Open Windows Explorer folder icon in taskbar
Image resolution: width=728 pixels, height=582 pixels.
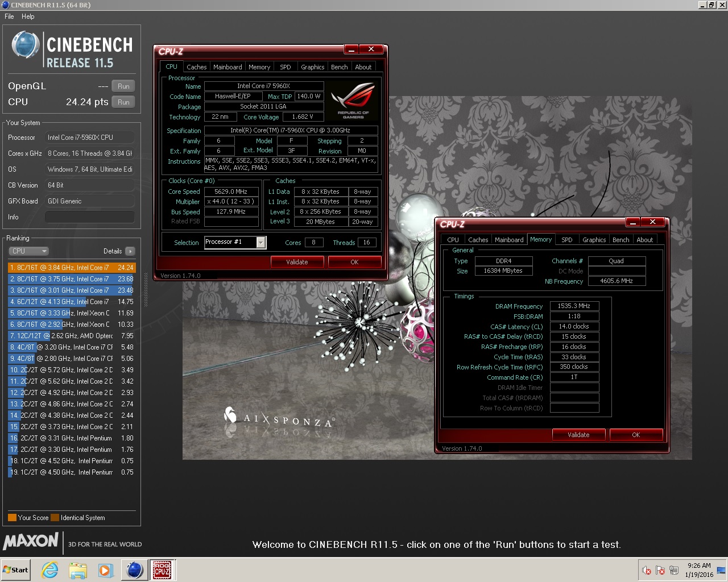tap(78, 570)
